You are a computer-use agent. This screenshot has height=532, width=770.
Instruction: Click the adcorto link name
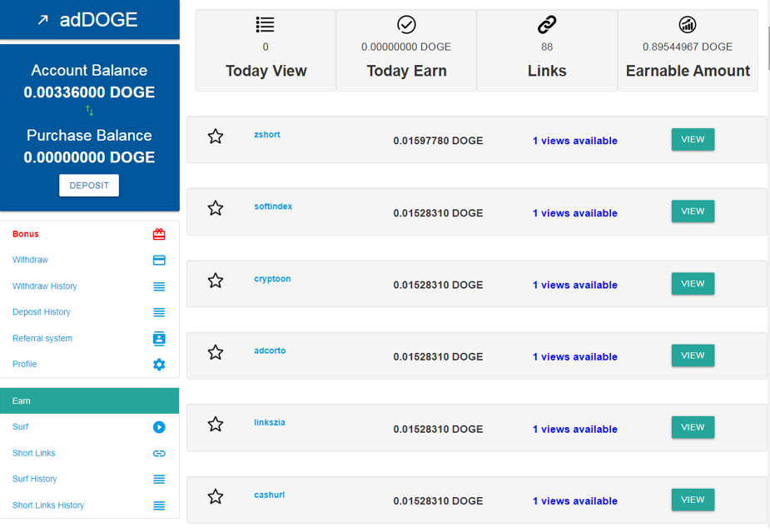pyautogui.click(x=270, y=351)
